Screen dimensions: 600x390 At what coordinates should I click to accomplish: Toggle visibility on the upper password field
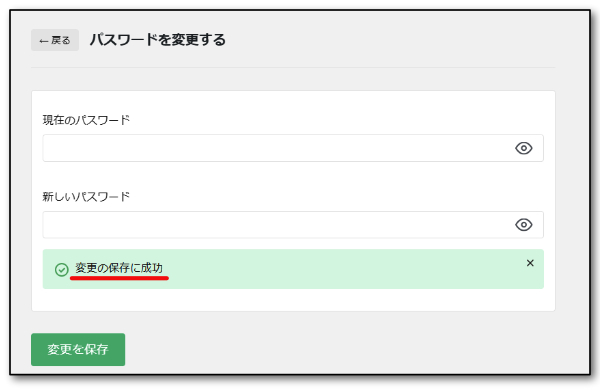point(523,148)
